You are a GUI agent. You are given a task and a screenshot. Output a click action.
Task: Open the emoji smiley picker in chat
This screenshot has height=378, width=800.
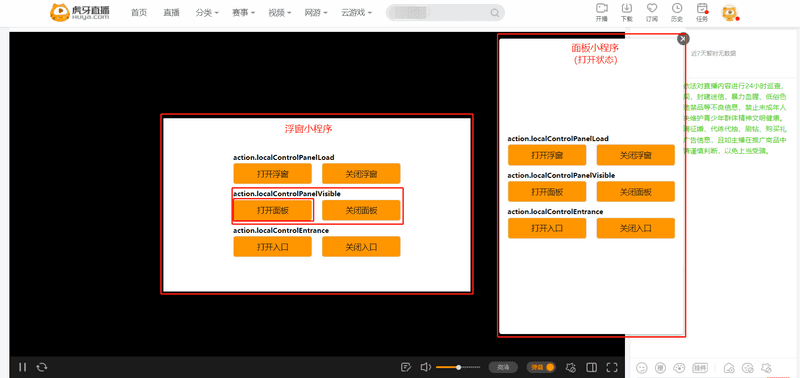click(642, 367)
